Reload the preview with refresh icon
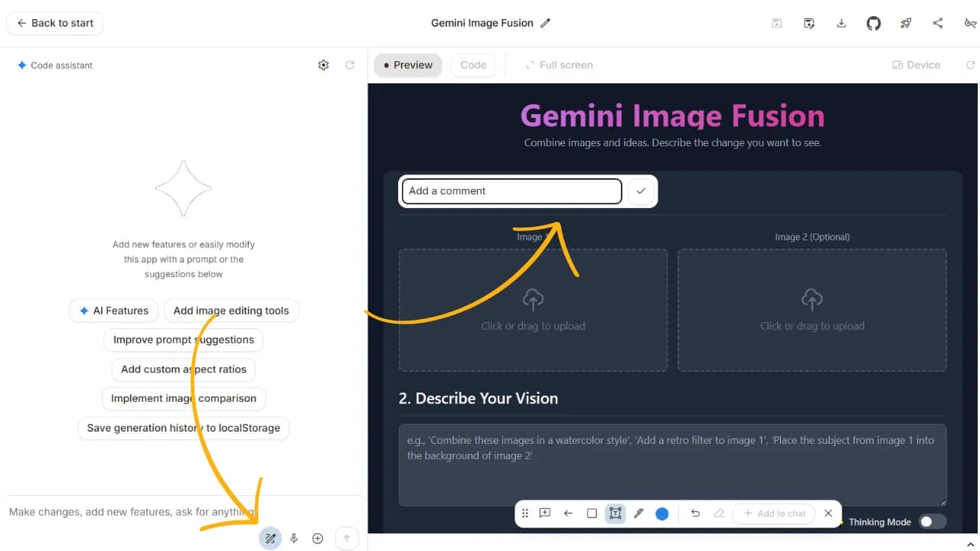Screen dimensions: 980x551 click(x=970, y=65)
